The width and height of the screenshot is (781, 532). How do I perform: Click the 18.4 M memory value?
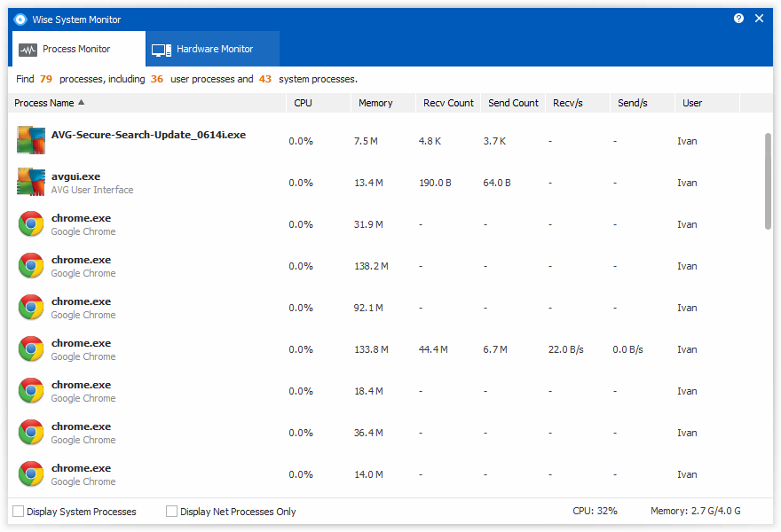[368, 391]
